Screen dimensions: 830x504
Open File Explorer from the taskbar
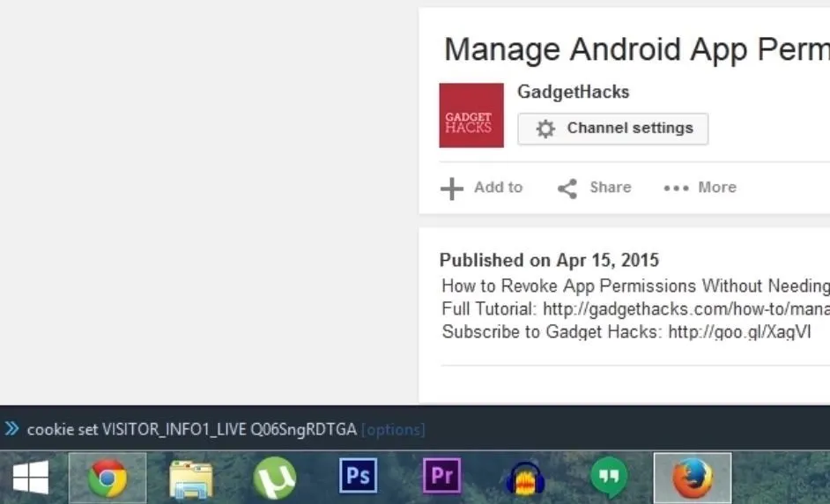191,478
